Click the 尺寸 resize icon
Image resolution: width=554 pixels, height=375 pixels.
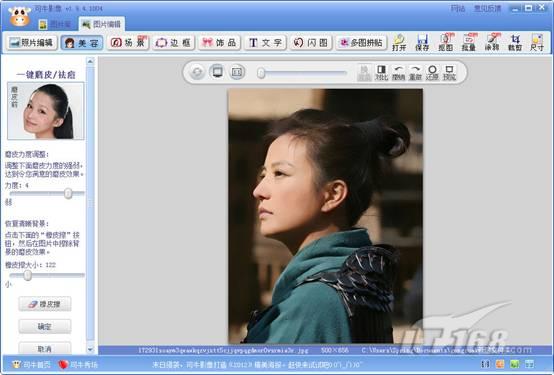tap(537, 43)
